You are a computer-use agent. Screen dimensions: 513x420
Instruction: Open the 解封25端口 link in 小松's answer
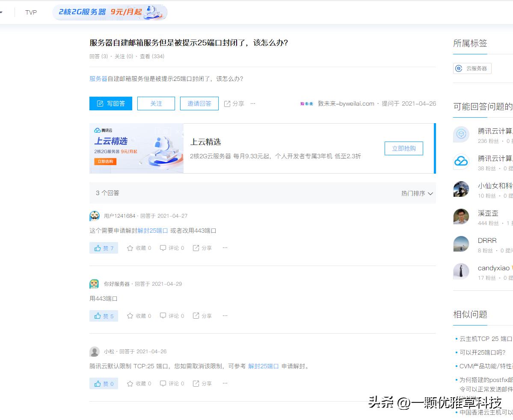pyautogui.click(x=264, y=366)
